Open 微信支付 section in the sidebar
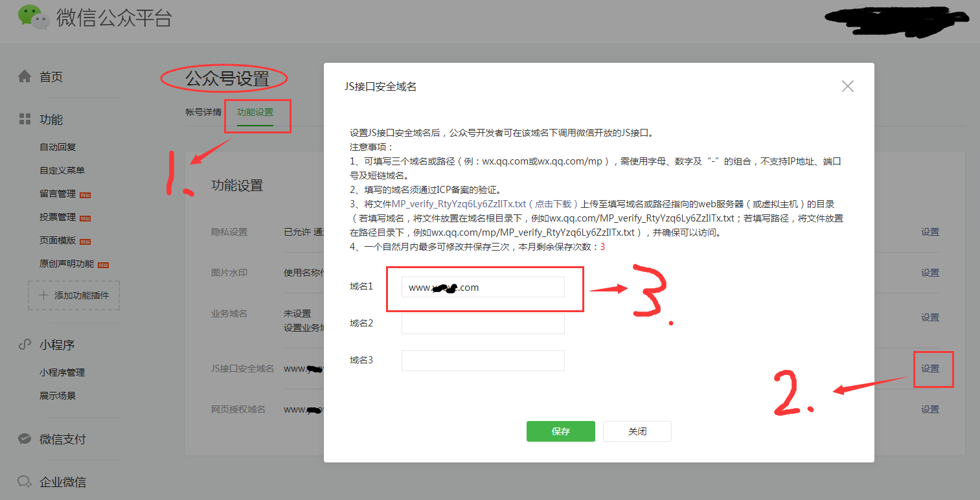 pos(63,439)
